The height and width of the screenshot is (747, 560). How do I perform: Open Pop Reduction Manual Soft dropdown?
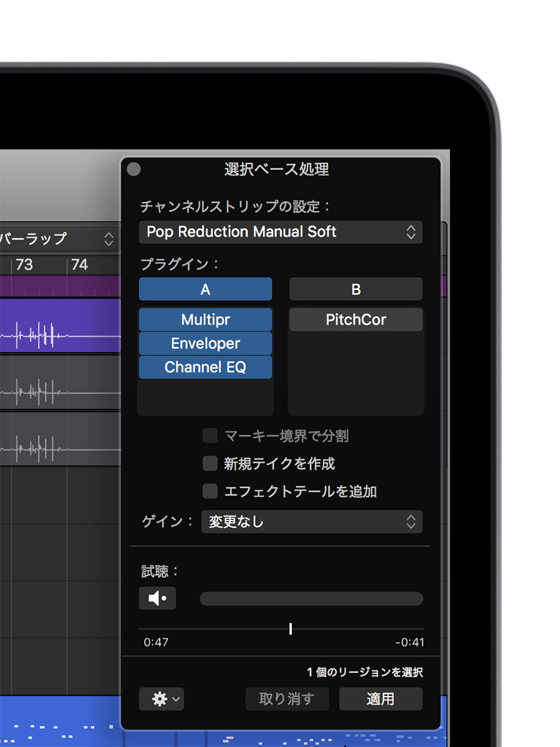pyautogui.click(x=281, y=232)
